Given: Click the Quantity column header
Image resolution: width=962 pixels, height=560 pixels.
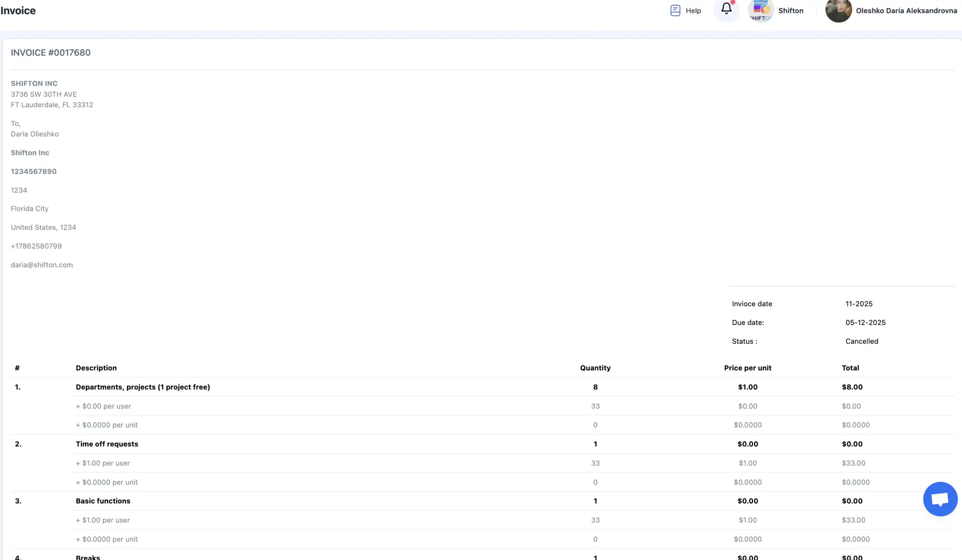Looking at the screenshot, I should [595, 368].
